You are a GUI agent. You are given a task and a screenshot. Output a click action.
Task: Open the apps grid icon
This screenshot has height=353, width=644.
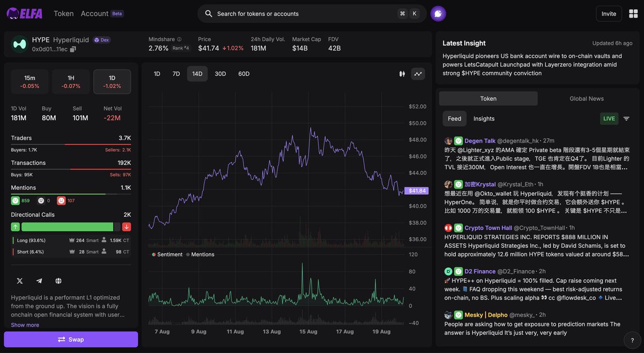633,14
